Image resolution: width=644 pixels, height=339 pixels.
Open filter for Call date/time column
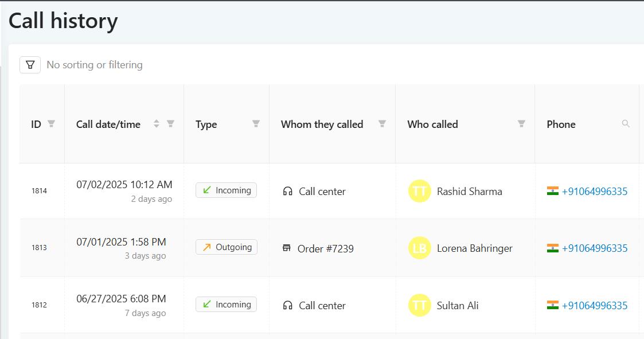coord(170,124)
